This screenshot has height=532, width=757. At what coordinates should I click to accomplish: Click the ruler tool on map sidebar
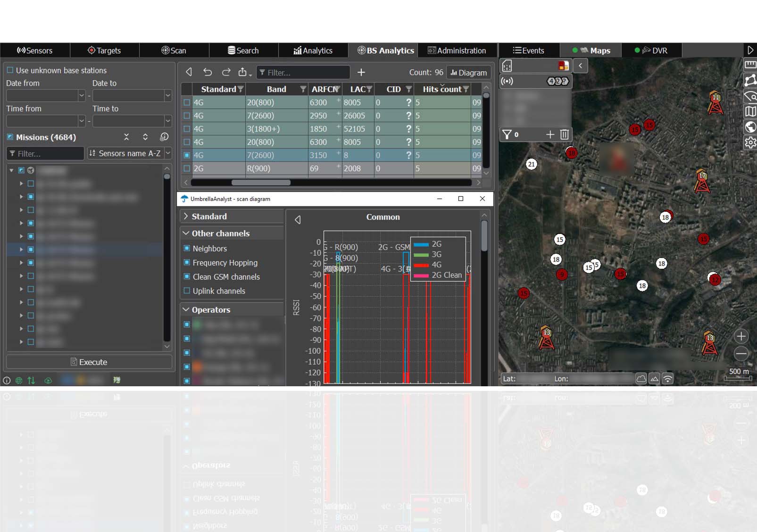tap(750, 64)
